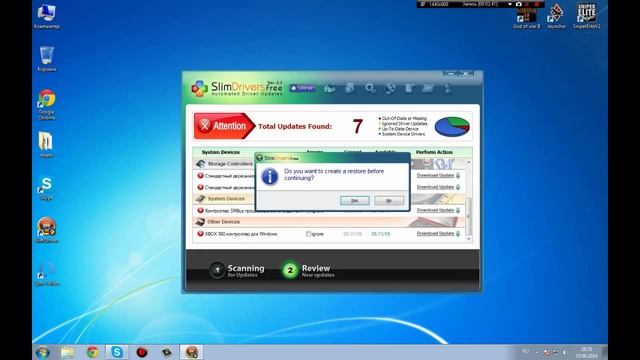Switch to SlimDrivers taskbar button
This screenshot has height=360, width=640.
click(191, 352)
